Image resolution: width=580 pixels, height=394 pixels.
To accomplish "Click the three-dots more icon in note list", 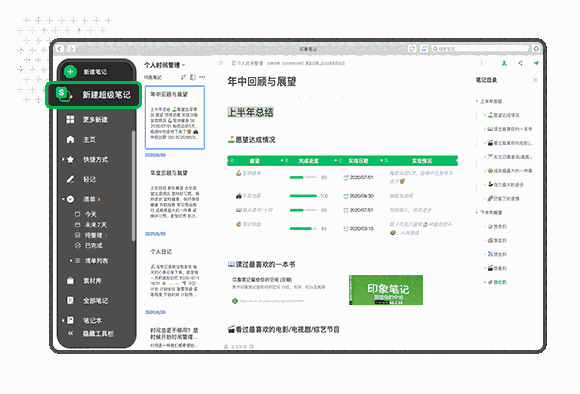I will [x=202, y=77].
